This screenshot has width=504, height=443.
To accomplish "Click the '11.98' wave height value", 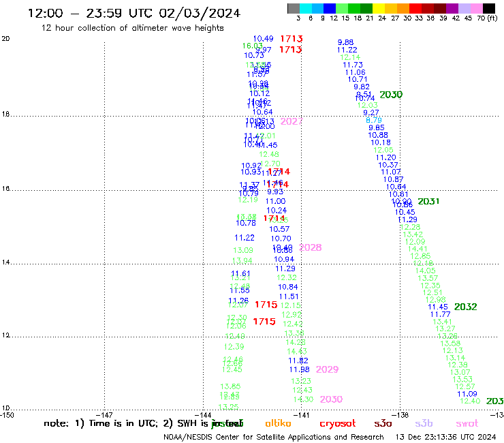I will pyautogui.click(x=299, y=369).
